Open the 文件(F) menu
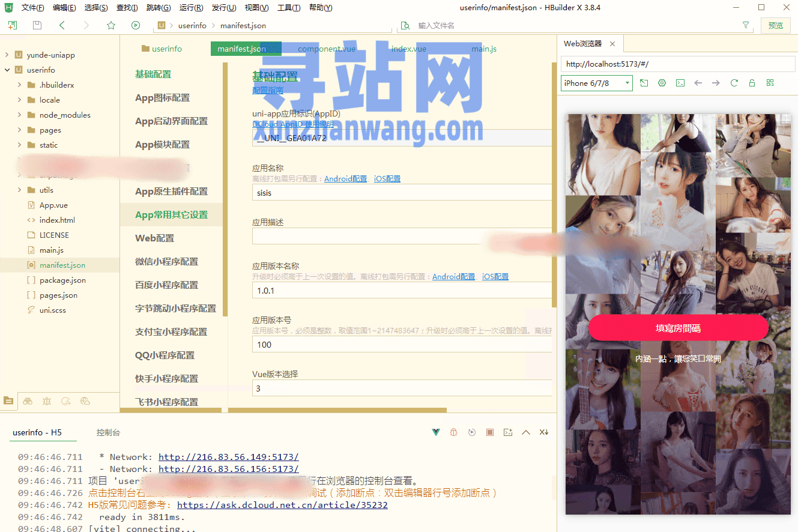This screenshot has height=532, width=798. click(x=32, y=8)
